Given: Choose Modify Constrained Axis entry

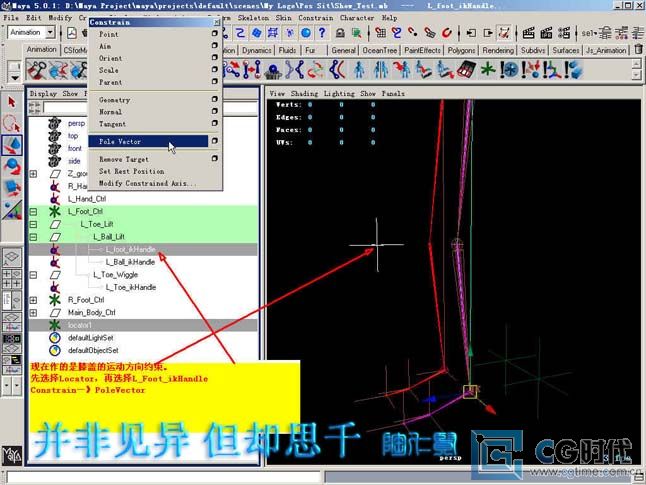Looking at the screenshot, I should click(147, 183).
